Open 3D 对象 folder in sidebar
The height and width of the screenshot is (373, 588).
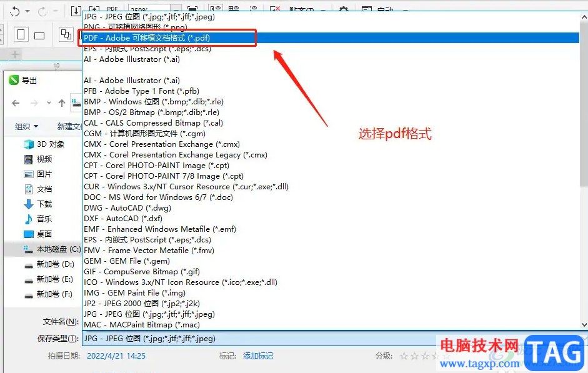[44, 144]
